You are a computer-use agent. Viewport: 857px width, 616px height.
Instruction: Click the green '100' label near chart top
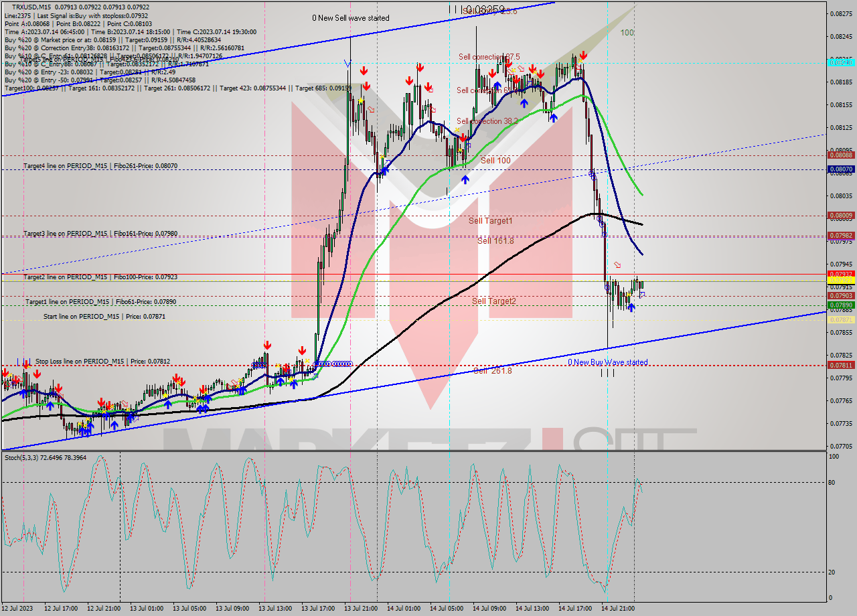627,32
